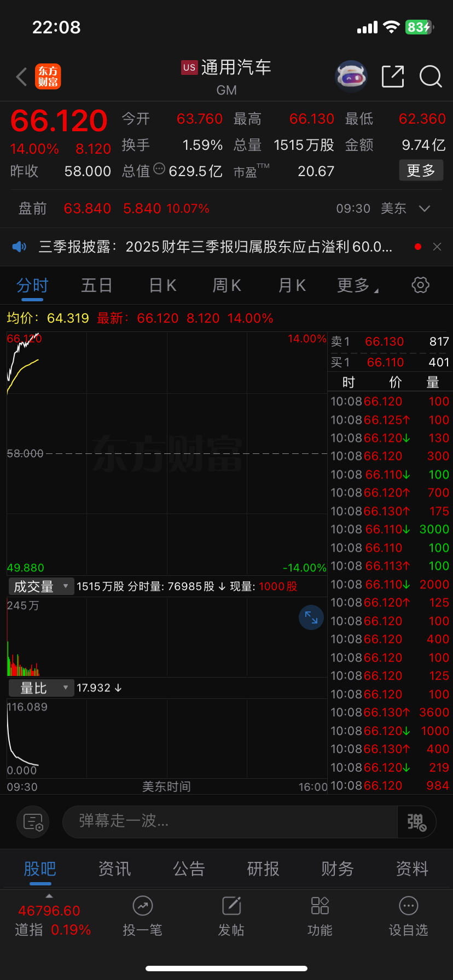
Task: Switch to the 五日 tab
Action: pyautogui.click(x=97, y=285)
